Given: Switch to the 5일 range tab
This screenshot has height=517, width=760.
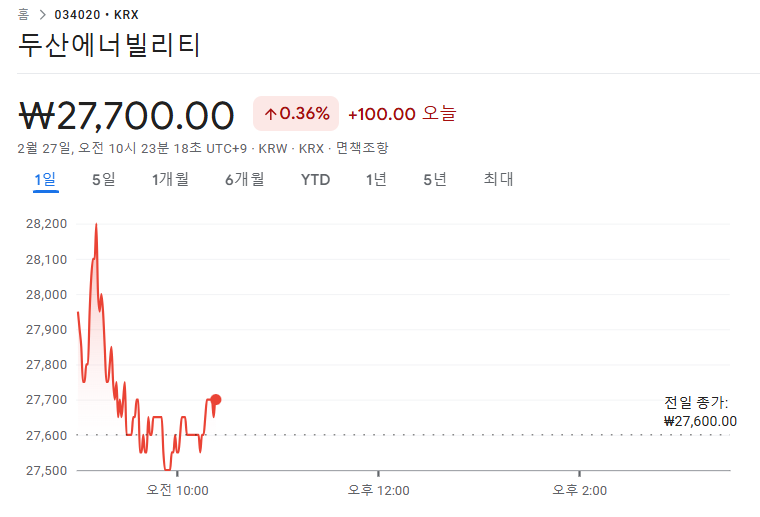Looking at the screenshot, I should (104, 180).
